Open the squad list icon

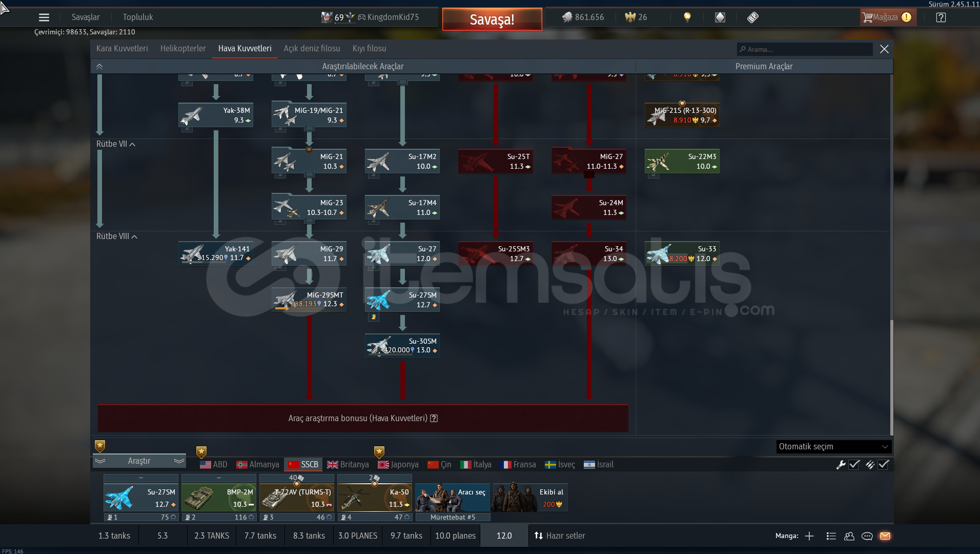coord(831,536)
